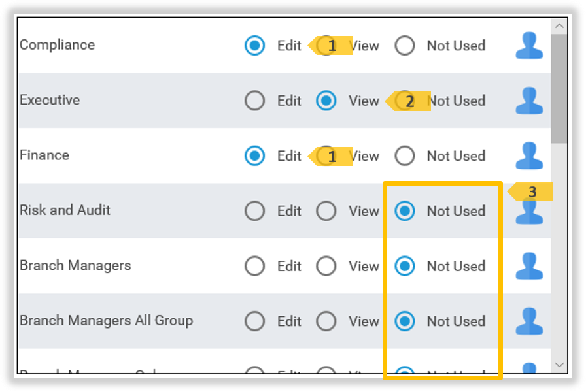Viewport: 586px width, 392px height.
Task: Open the user group icon beside Compliance
Action: 529,46
